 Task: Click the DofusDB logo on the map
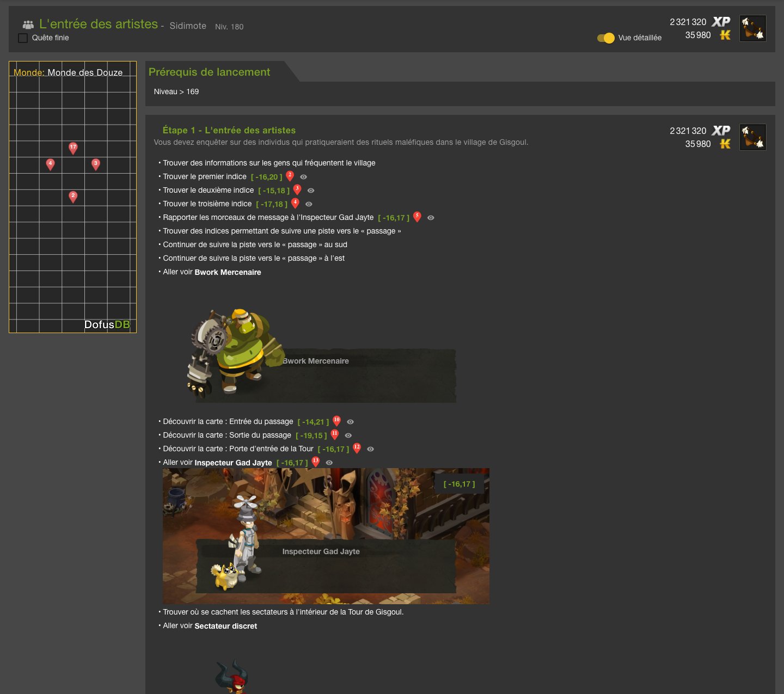107,325
